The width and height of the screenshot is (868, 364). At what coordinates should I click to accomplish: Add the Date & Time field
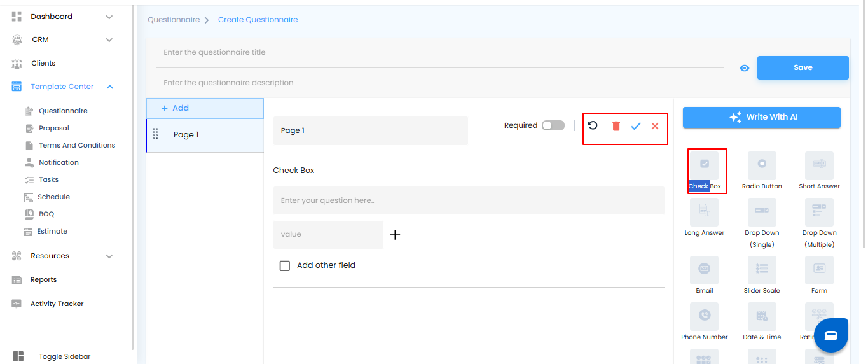pos(762,316)
